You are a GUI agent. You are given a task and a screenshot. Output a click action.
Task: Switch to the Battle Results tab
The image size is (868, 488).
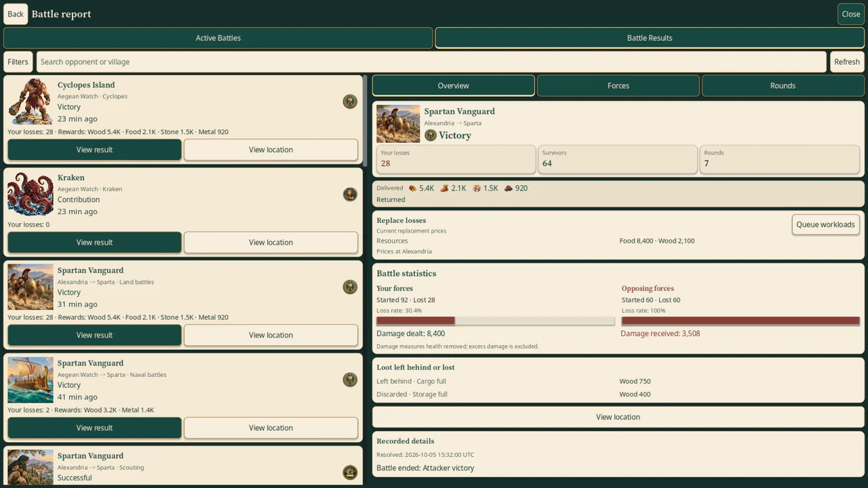coord(650,38)
